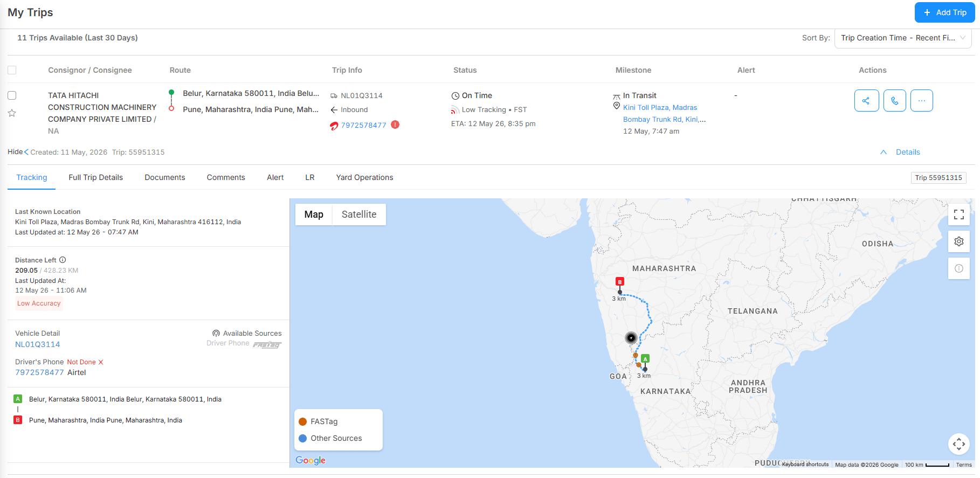980x478 pixels.
Task: Click the Low Tracking signal icon
Action: (455, 110)
